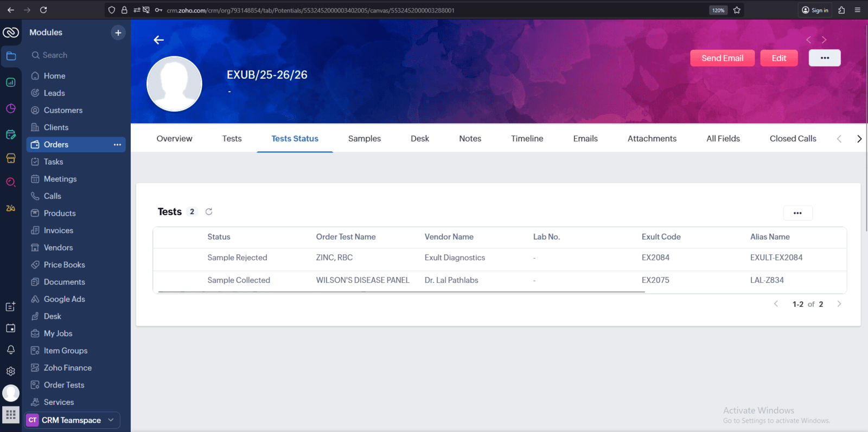This screenshot has height=432, width=868.
Task: Click the plus icon next to Modules
Action: pyautogui.click(x=118, y=33)
